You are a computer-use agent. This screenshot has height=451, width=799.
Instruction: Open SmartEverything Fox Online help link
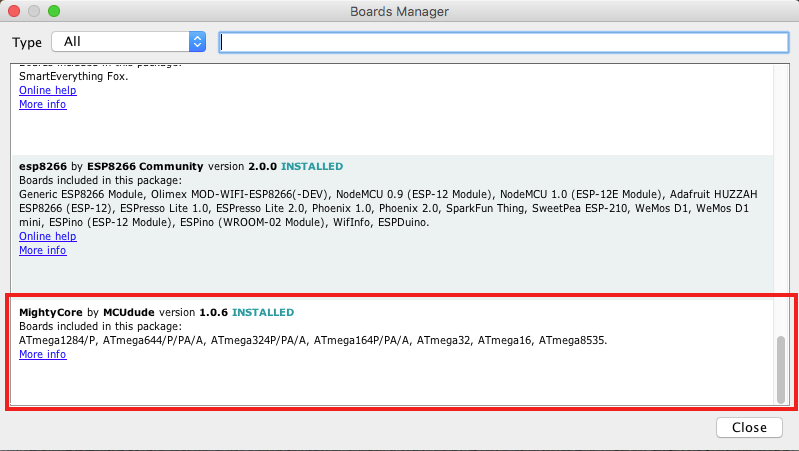pyautogui.click(x=48, y=90)
